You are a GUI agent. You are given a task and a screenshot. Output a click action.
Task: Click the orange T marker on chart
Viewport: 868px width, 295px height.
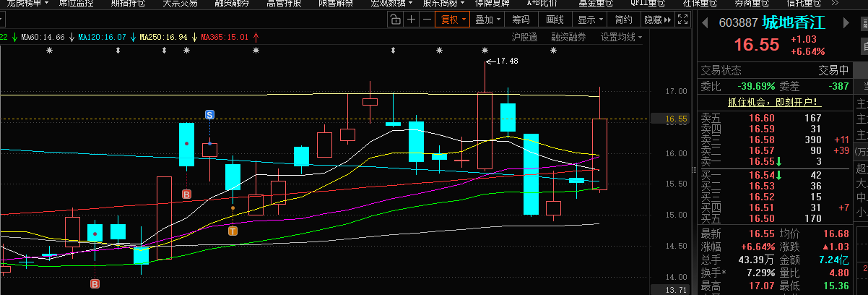pos(233,231)
